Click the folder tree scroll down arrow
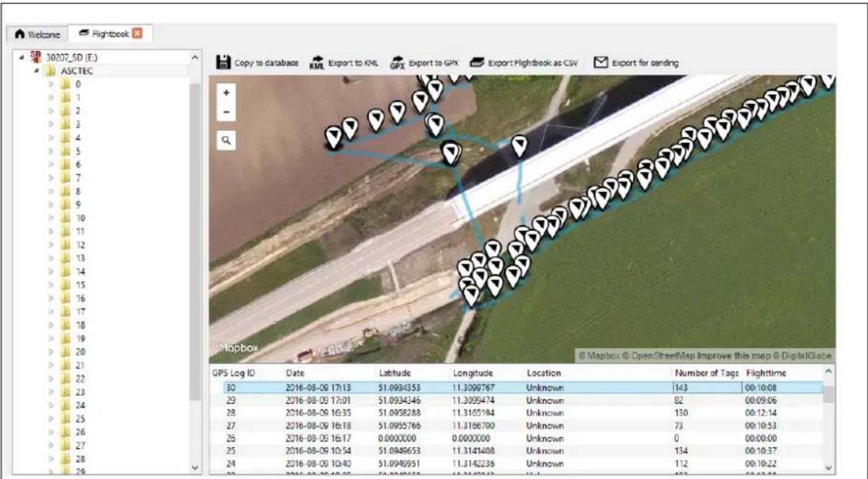The width and height of the screenshot is (868, 479). 195,468
